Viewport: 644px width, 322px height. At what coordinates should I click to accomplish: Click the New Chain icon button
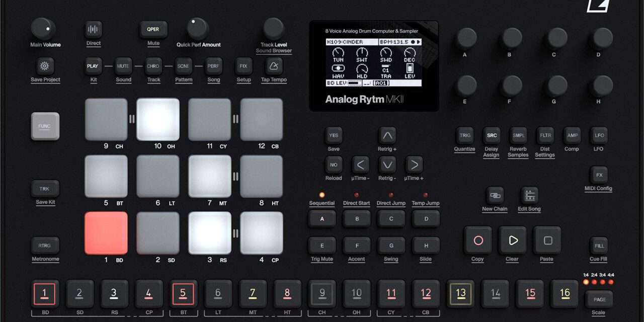495,195
